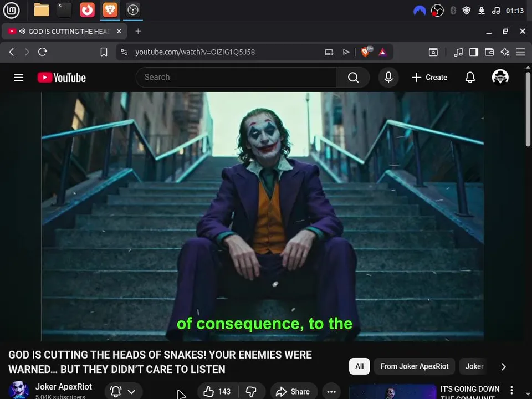Click the youtube.com URL address bar

tap(195, 52)
